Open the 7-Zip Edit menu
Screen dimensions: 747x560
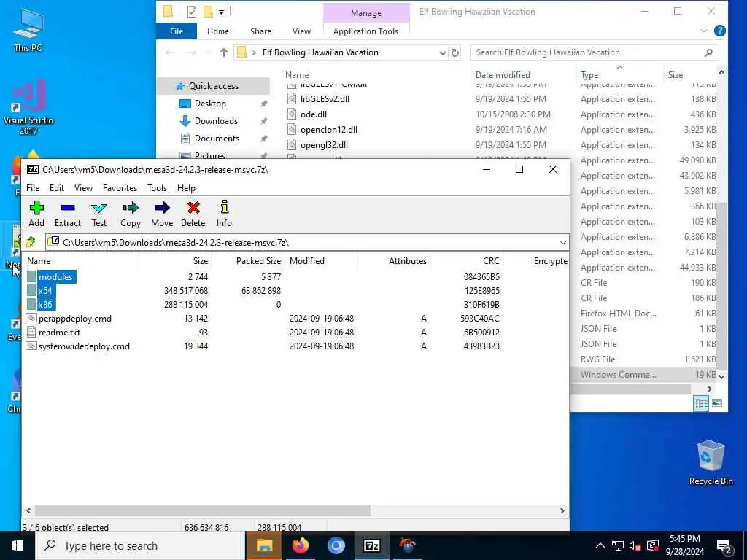tap(57, 188)
